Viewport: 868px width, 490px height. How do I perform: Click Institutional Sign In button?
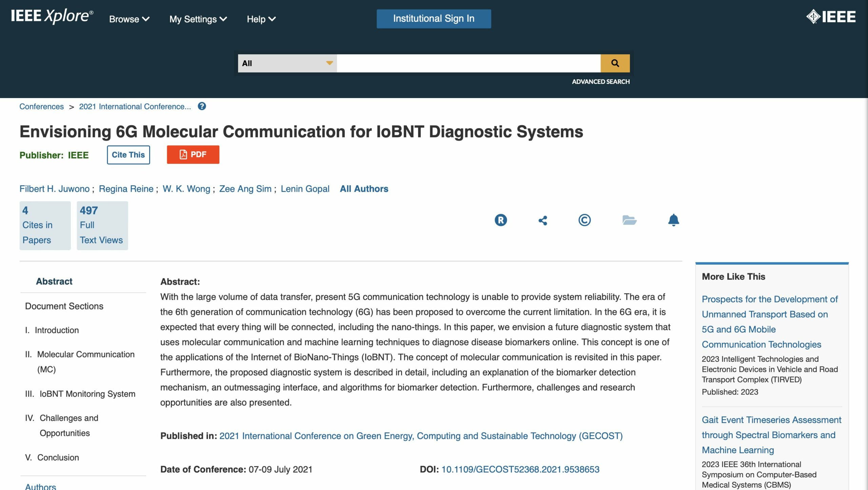[x=434, y=19]
